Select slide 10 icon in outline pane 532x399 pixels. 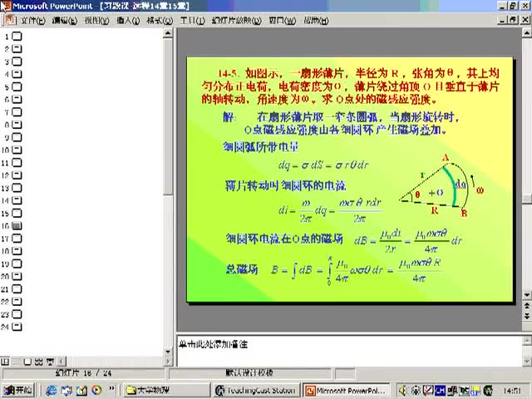click(x=17, y=150)
